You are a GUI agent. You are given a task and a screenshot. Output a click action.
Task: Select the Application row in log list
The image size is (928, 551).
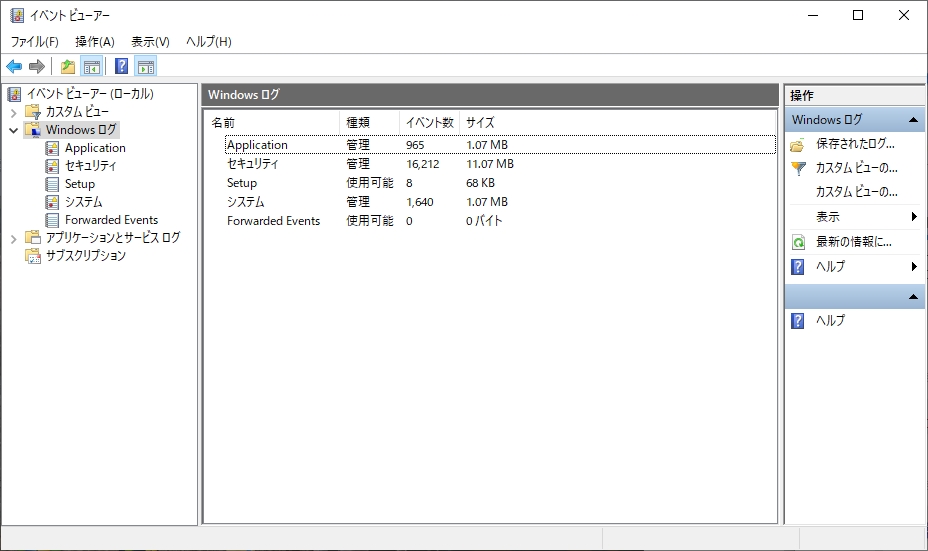(x=500, y=145)
